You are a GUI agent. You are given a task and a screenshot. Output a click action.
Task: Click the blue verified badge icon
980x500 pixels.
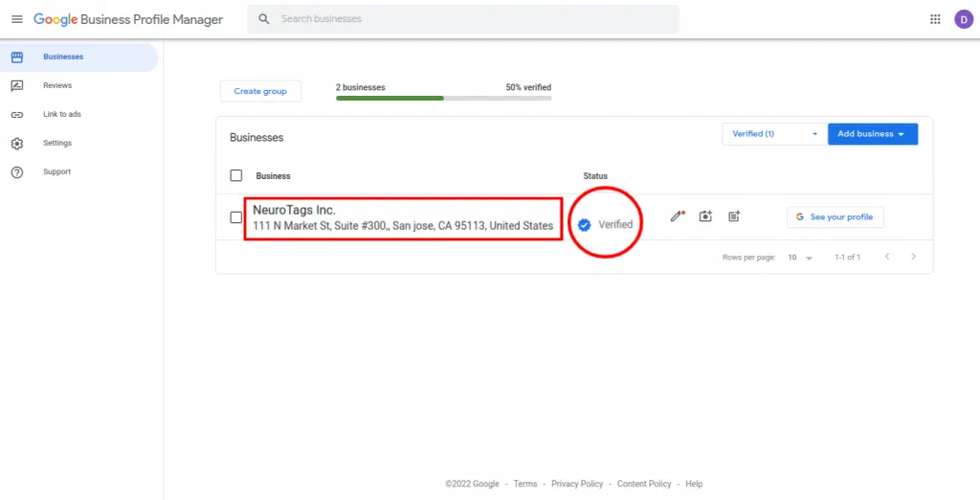coord(584,224)
